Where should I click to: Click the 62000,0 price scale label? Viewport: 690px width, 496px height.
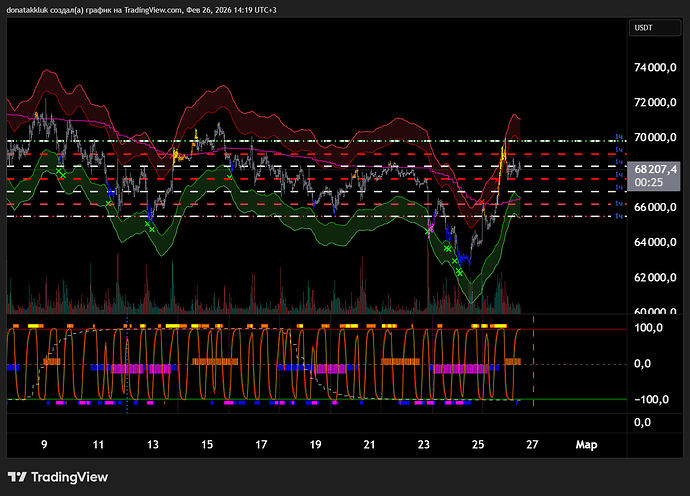coord(655,277)
